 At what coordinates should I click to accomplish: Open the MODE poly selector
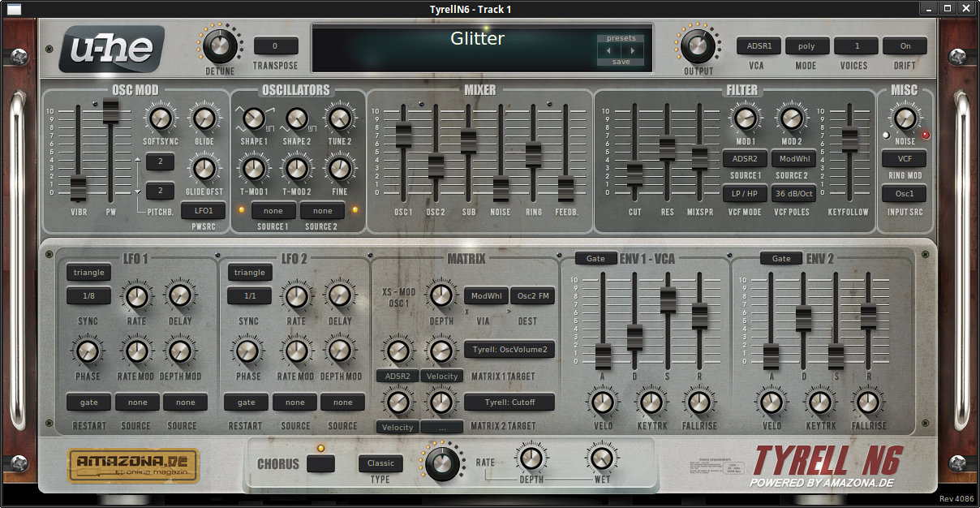point(806,46)
